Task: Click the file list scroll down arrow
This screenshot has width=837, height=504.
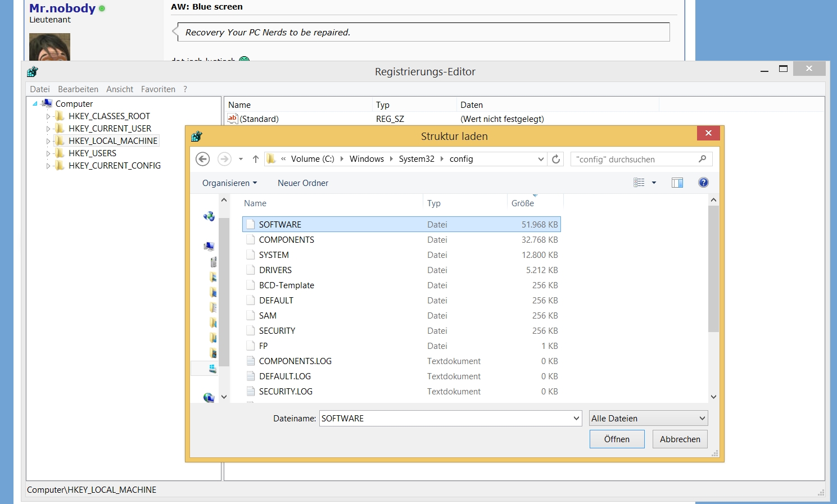Action: click(x=713, y=397)
